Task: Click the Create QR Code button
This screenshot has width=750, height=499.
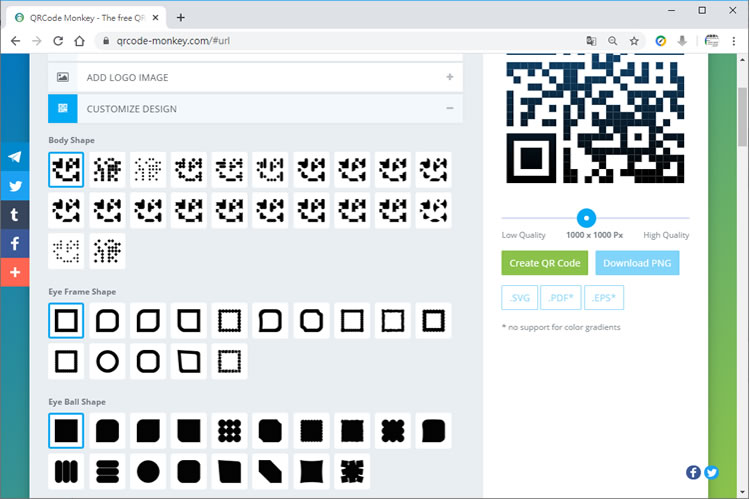Action: [544, 263]
